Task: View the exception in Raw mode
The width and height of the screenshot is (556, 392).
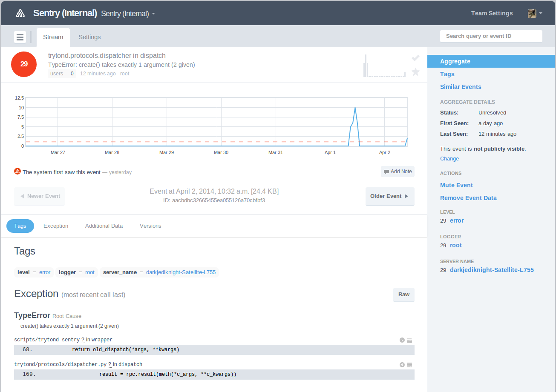Action: 403,295
